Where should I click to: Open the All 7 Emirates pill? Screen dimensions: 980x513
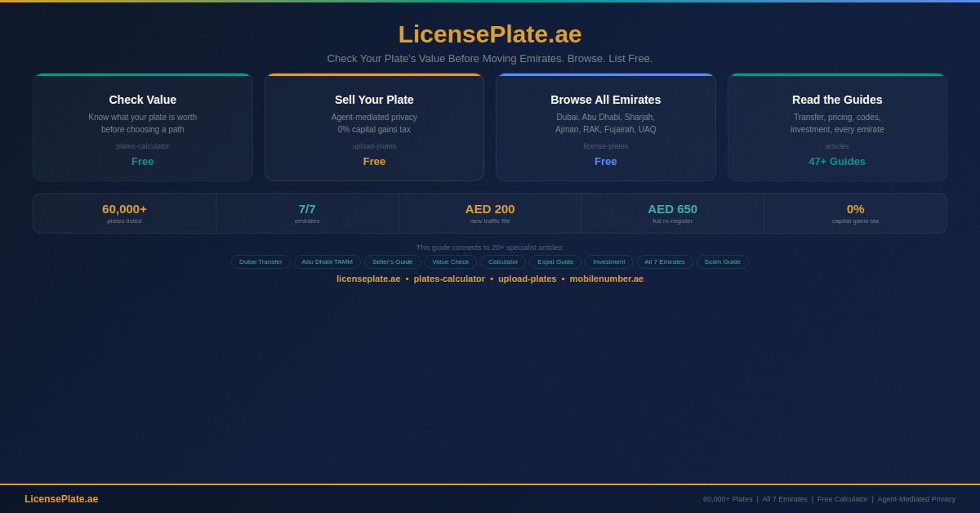[x=665, y=261]
